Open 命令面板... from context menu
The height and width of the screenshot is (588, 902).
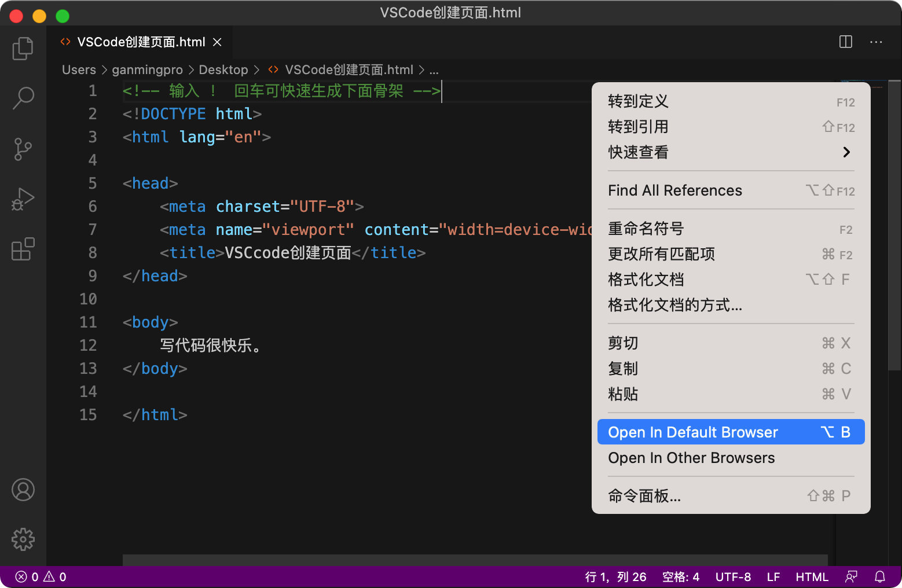(731, 496)
